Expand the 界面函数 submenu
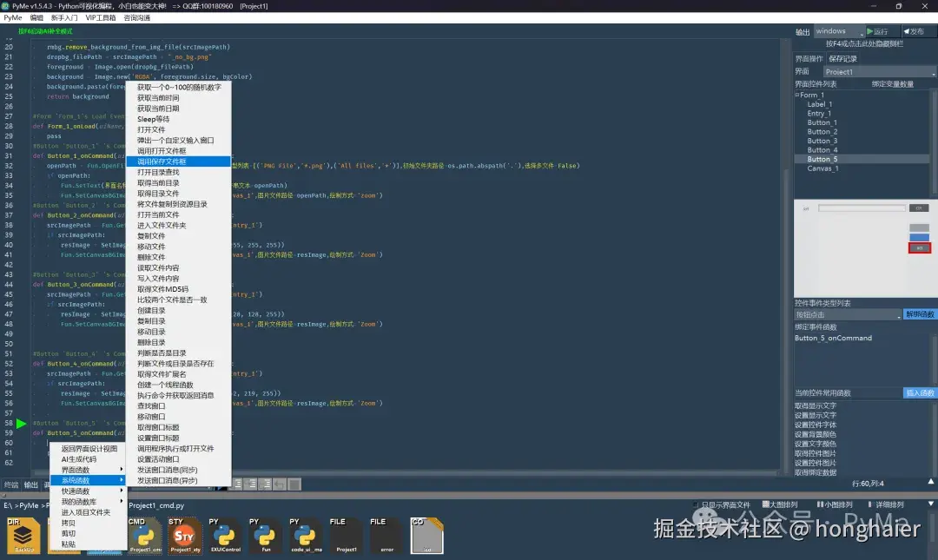 [88, 470]
